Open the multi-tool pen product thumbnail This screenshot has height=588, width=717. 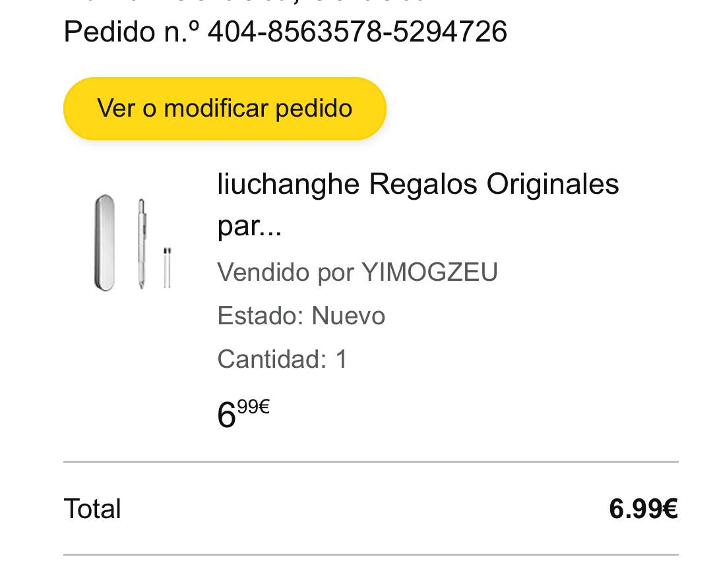(x=133, y=243)
